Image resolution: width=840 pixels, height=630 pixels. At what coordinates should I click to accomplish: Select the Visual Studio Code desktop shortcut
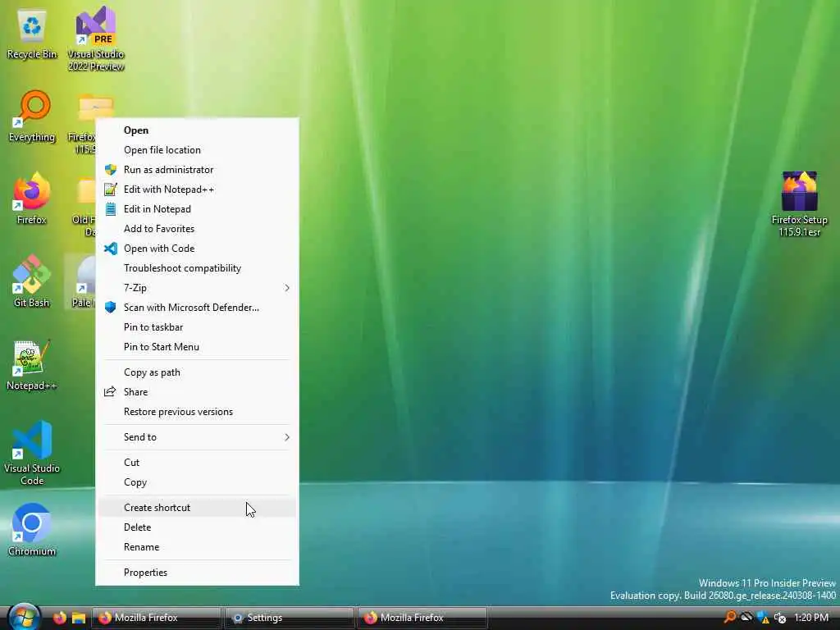pos(32,453)
